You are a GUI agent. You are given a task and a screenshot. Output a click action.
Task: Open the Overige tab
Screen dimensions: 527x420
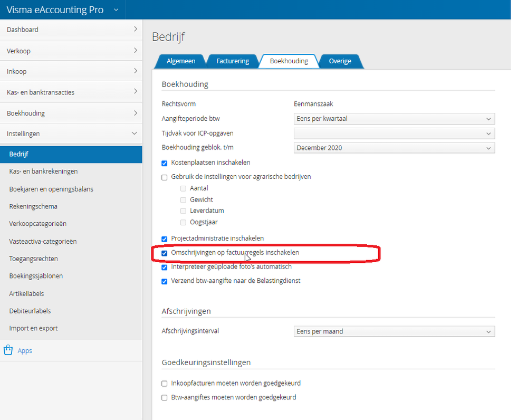coord(340,61)
